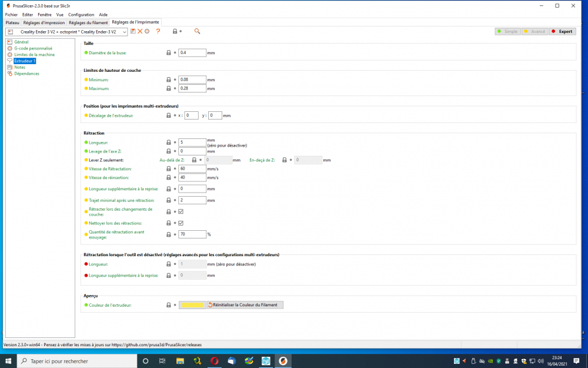Click the lock icon for Minimum layer height

[x=169, y=79]
